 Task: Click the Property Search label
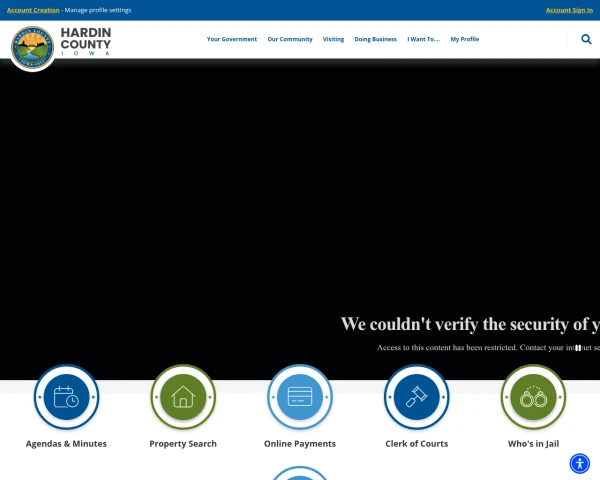[183, 444]
